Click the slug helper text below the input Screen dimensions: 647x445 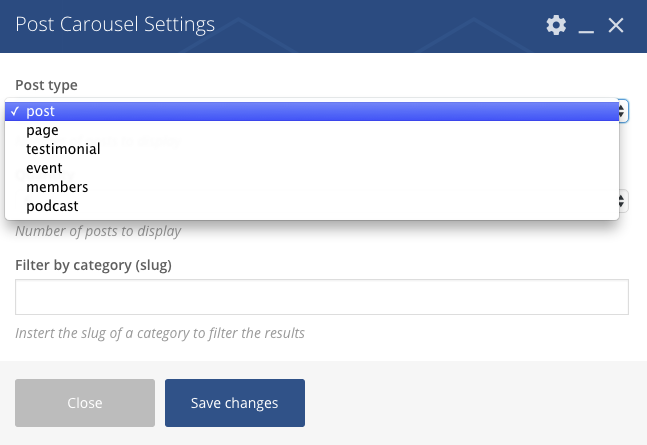click(x=159, y=333)
